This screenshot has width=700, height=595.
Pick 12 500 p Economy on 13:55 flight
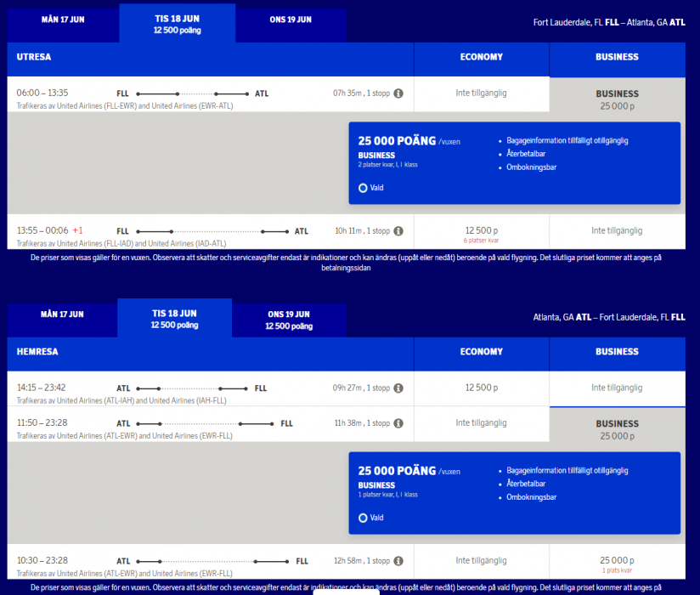coord(481,231)
